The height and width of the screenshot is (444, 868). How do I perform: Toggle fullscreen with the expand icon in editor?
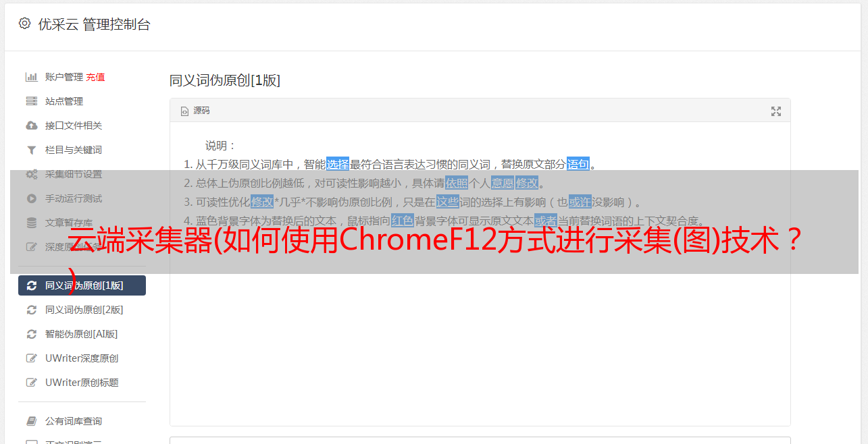point(776,111)
